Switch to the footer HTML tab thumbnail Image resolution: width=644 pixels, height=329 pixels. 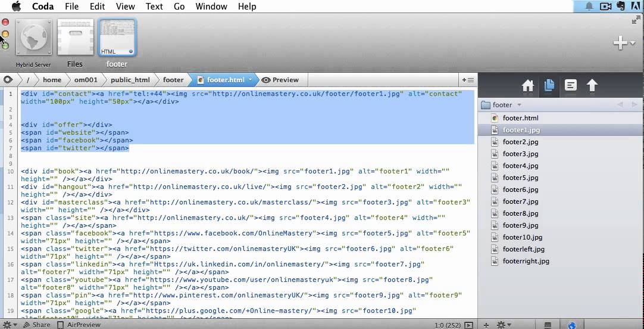[x=117, y=38]
